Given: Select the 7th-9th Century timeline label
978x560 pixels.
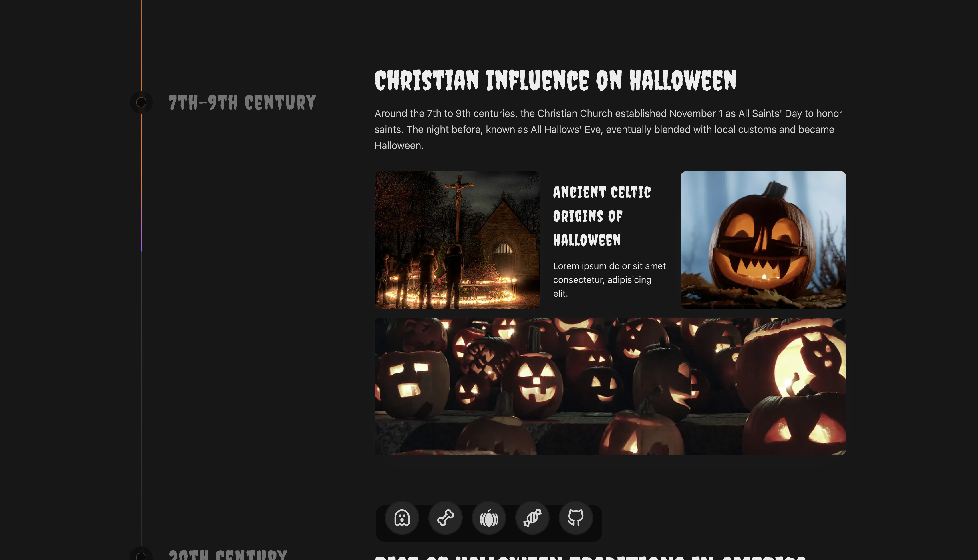Looking at the screenshot, I should (242, 102).
